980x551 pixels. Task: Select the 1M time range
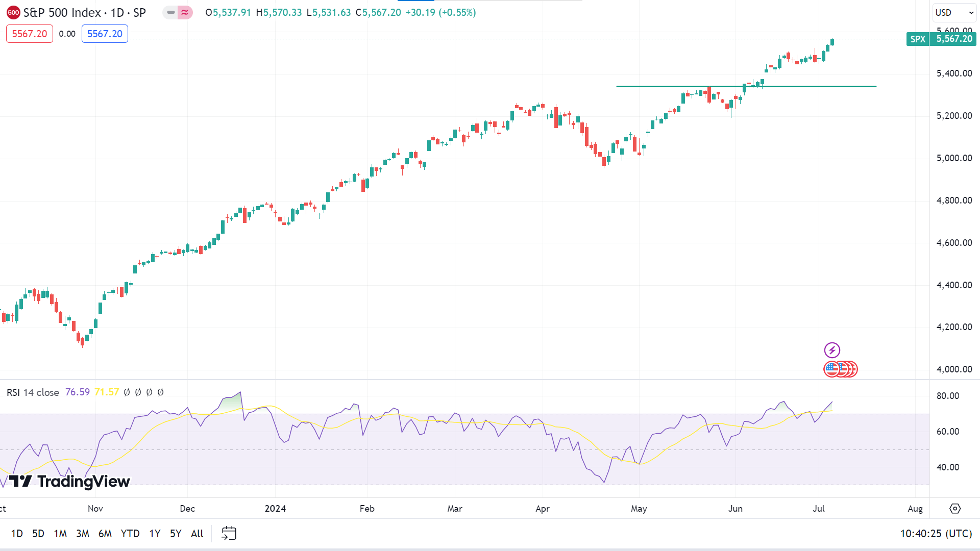60,534
